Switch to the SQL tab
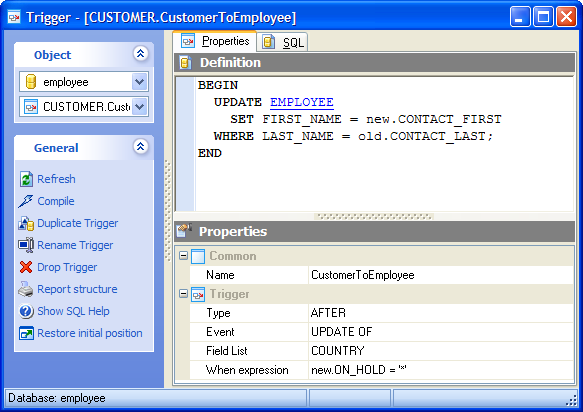Image resolution: width=583 pixels, height=412 pixels. tap(283, 42)
